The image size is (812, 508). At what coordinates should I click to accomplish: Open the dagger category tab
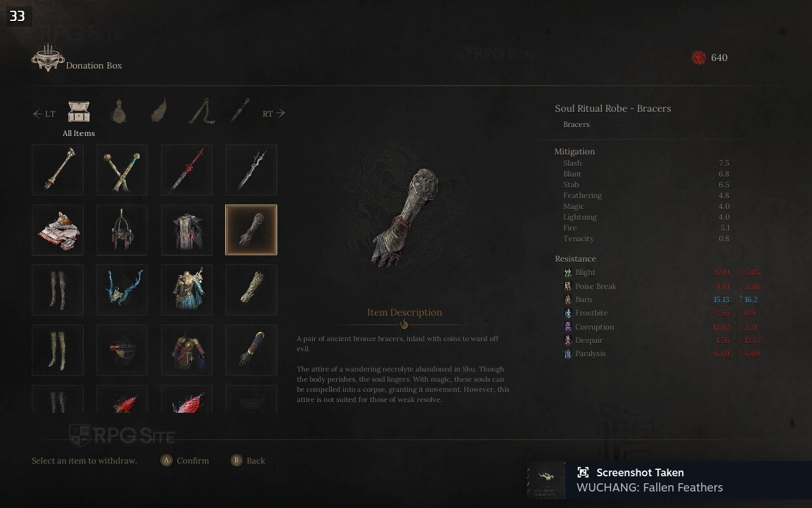coord(240,111)
